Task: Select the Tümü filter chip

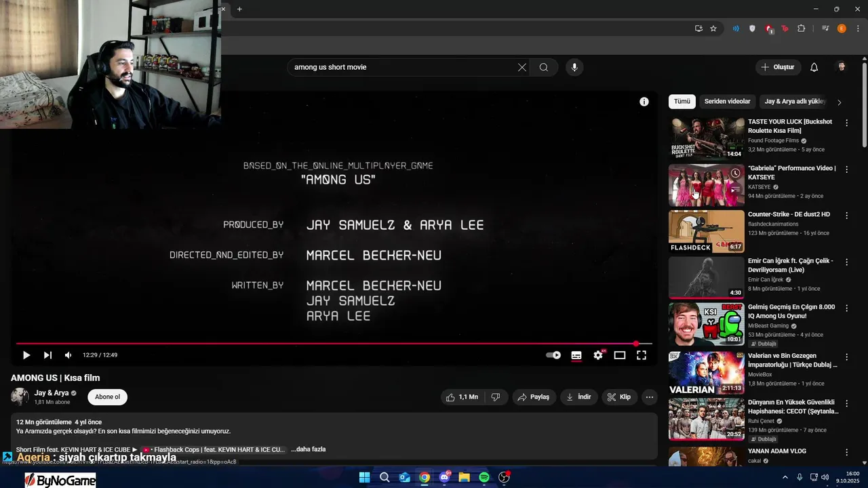Action: pos(682,102)
